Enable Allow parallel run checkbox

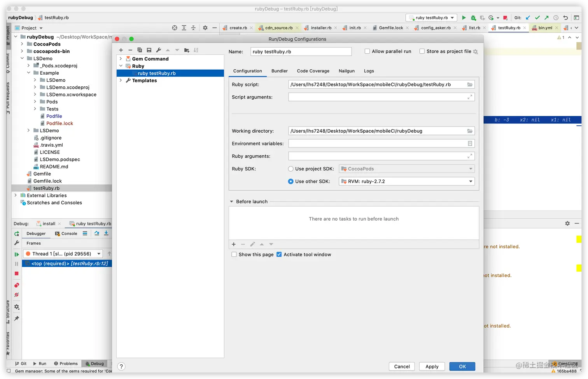tap(367, 51)
